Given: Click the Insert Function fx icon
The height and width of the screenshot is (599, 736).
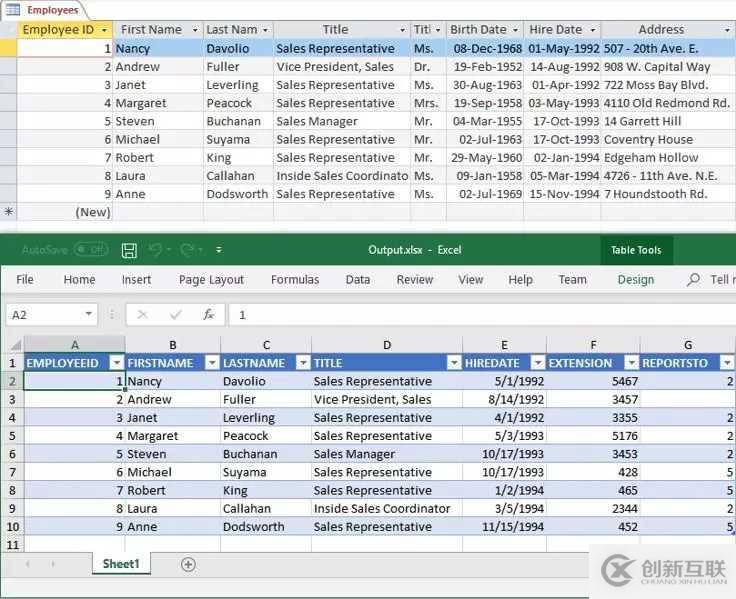Looking at the screenshot, I should (208, 314).
